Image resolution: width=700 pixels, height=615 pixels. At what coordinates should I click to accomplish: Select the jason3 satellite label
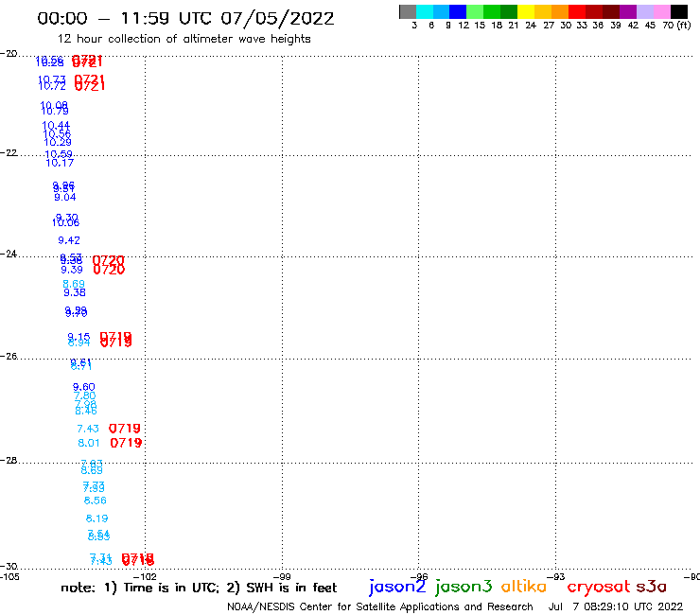[x=464, y=587]
